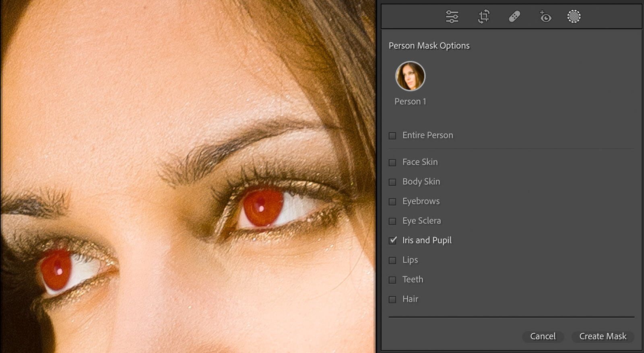Toggle the Lips checkbox
The image size is (644, 353).
(x=392, y=260)
